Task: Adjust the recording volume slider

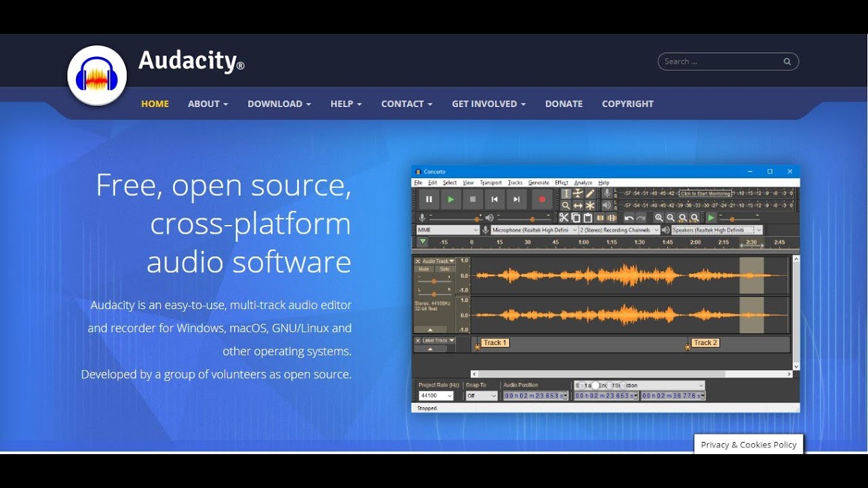Action: [455, 220]
